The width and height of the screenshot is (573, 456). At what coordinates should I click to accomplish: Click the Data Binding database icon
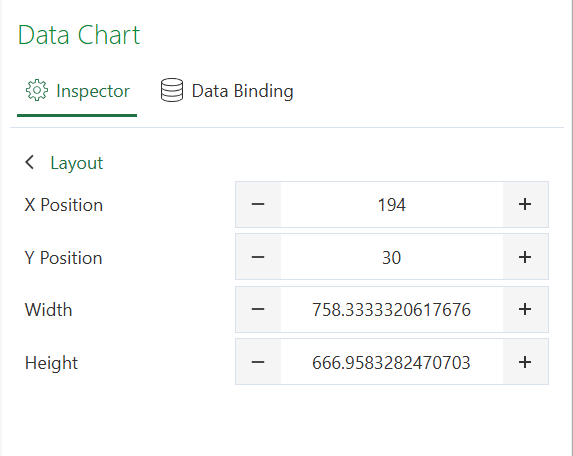tap(172, 90)
